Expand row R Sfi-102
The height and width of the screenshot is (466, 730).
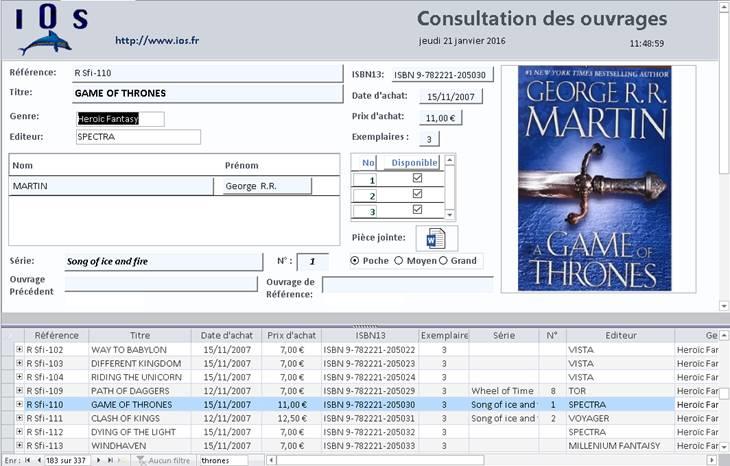click(x=19, y=349)
